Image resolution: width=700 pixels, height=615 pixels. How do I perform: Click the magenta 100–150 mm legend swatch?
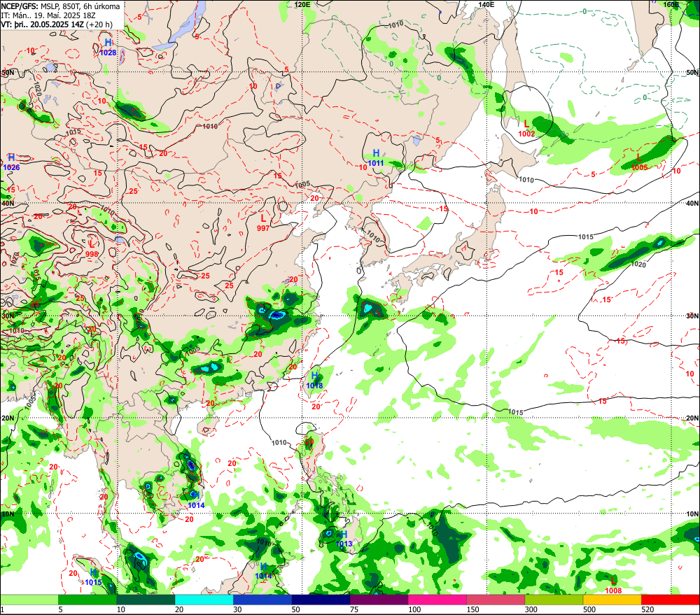pyautogui.click(x=437, y=600)
